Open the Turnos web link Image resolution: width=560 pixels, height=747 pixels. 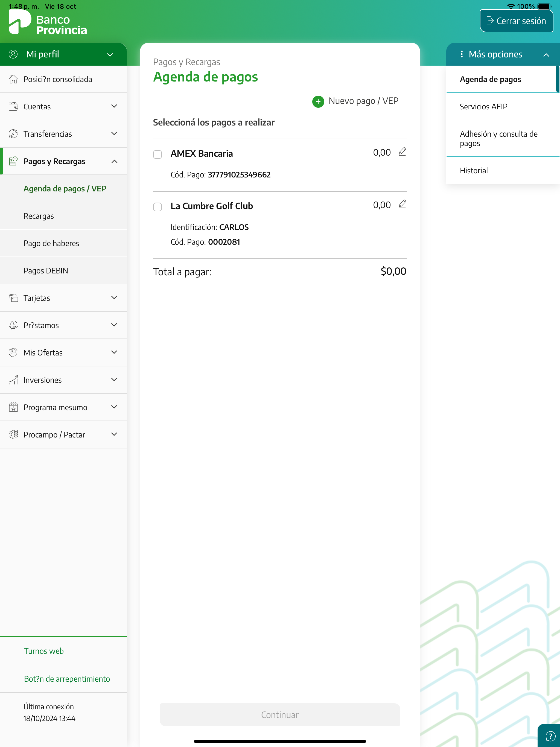pos(44,651)
